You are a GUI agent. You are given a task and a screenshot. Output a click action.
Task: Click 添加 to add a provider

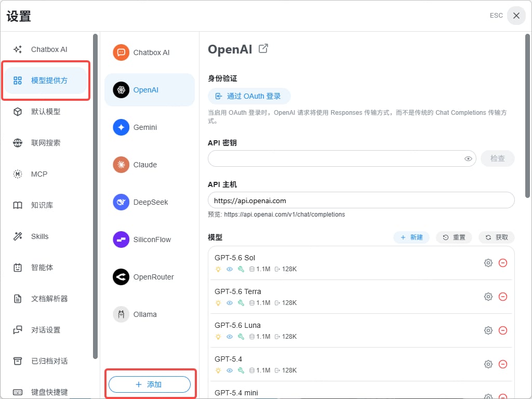click(150, 384)
